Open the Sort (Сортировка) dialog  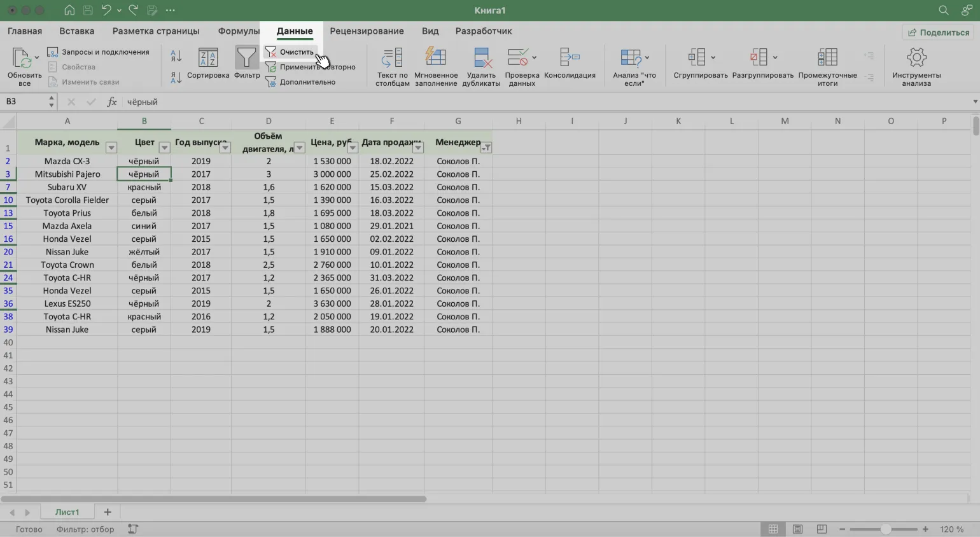pyautogui.click(x=208, y=64)
